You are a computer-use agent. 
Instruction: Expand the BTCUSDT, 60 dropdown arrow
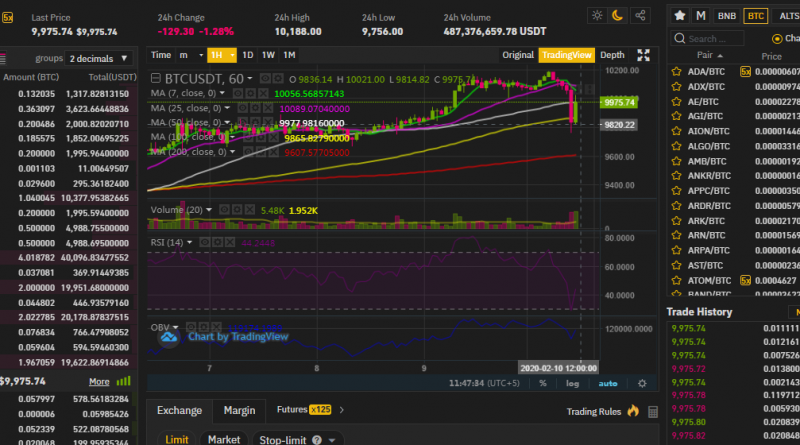coord(250,79)
